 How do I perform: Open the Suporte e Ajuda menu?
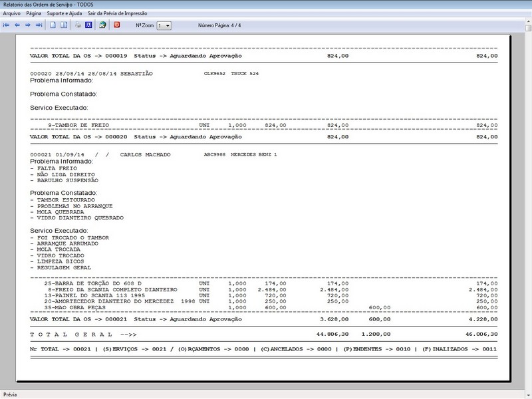tap(65, 13)
